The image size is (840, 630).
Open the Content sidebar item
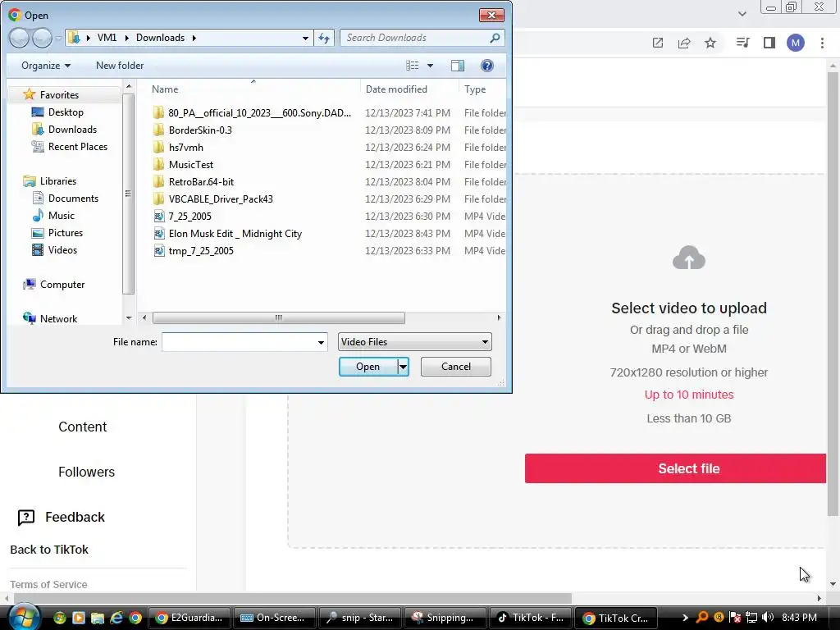(83, 427)
